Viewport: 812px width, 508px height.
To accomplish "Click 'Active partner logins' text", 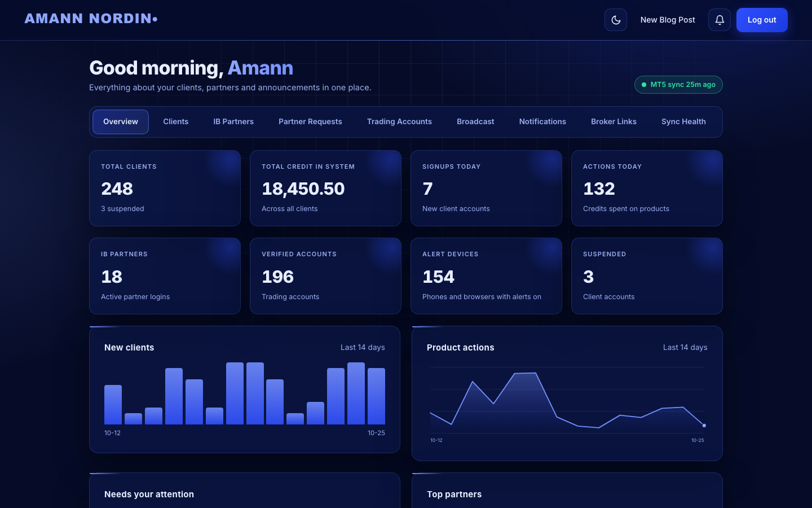I will pyautogui.click(x=135, y=297).
